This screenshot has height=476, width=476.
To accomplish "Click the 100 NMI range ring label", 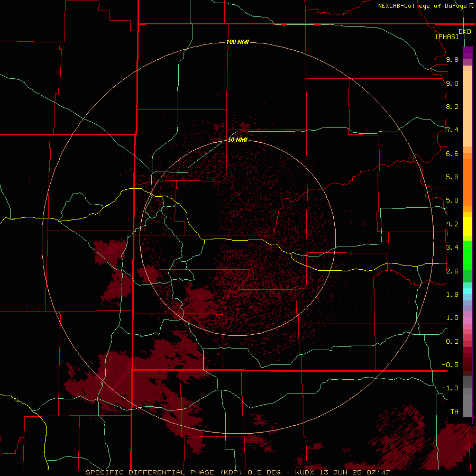I will coord(237,42).
